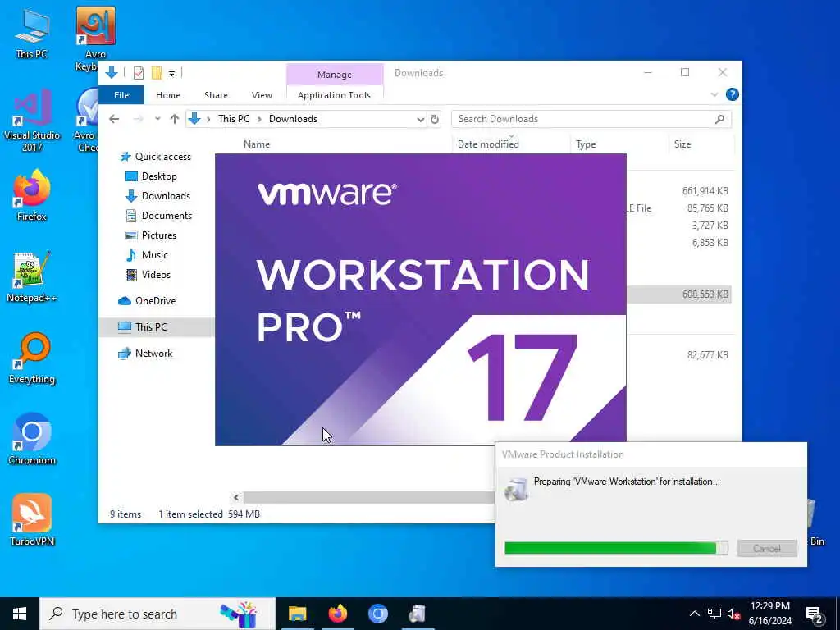Image resolution: width=840 pixels, height=630 pixels.
Task: Expand the address bar history dropdown
Action: tap(421, 119)
